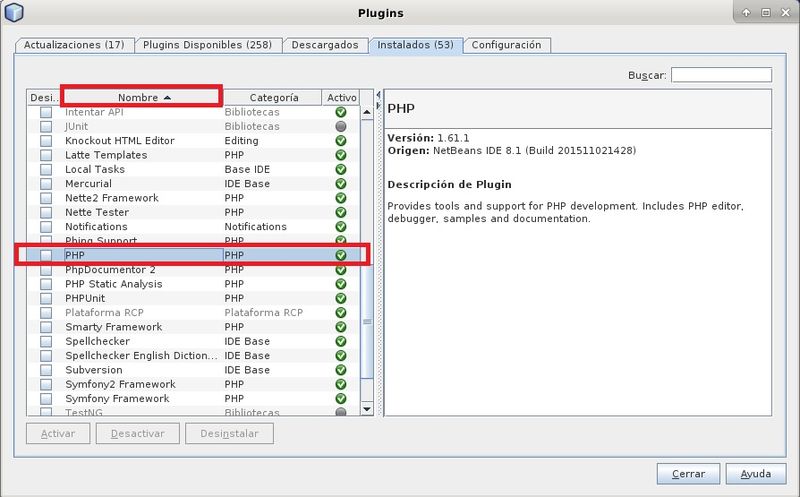This screenshot has width=800, height=497.
Task: Sort list by the Activo column header
Action: (341, 97)
